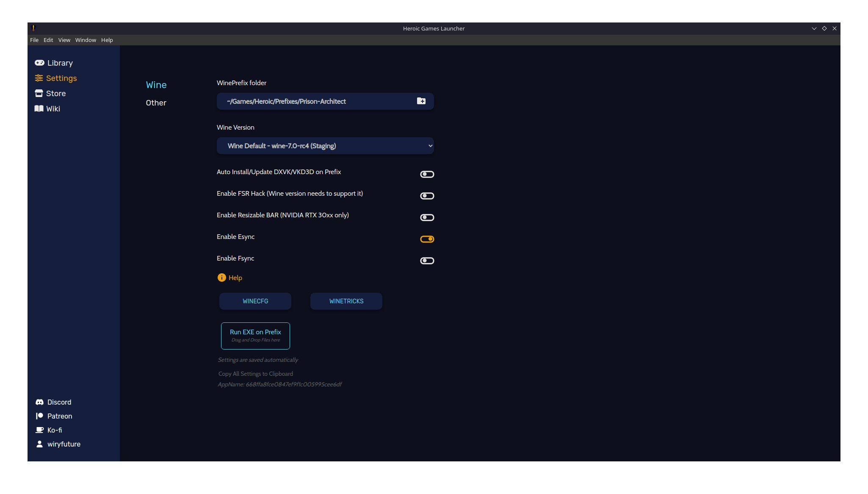
Task: Enable the FSR Hack toggle
Action: point(427,196)
